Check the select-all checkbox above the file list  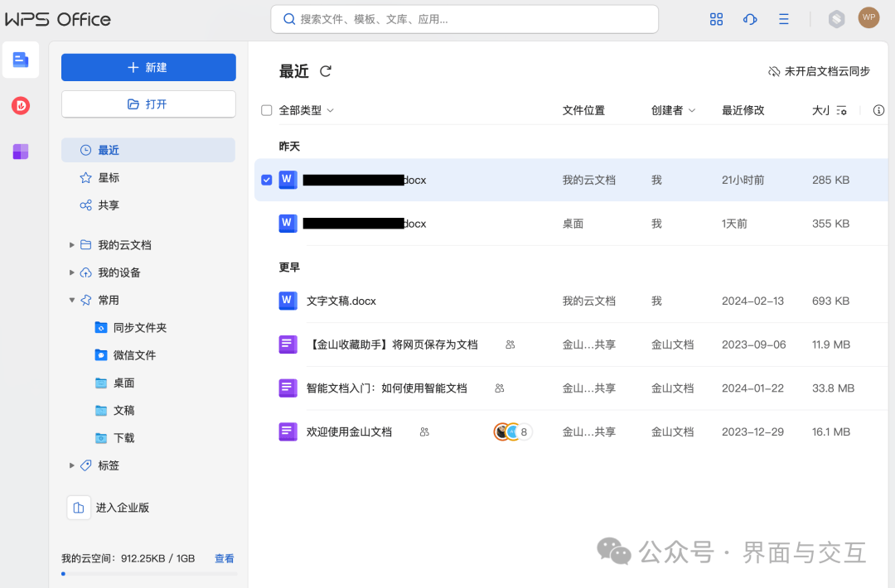(266, 109)
